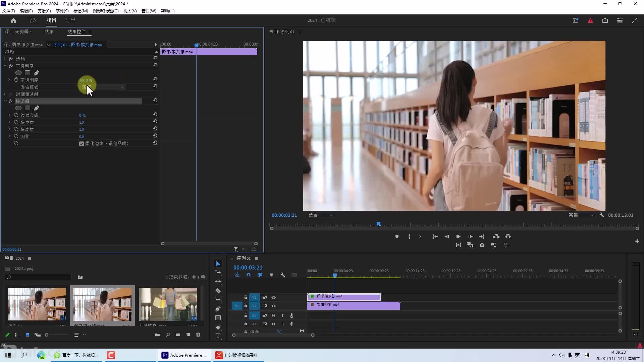Select the Selection tool in the tools panel
The width and height of the screenshot is (644, 362).
click(218, 264)
